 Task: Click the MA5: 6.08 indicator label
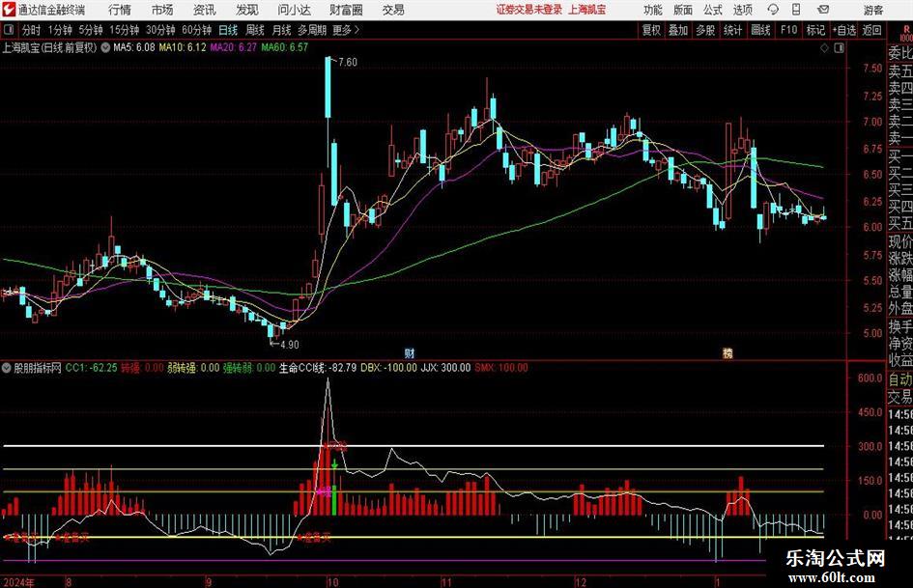point(134,47)
